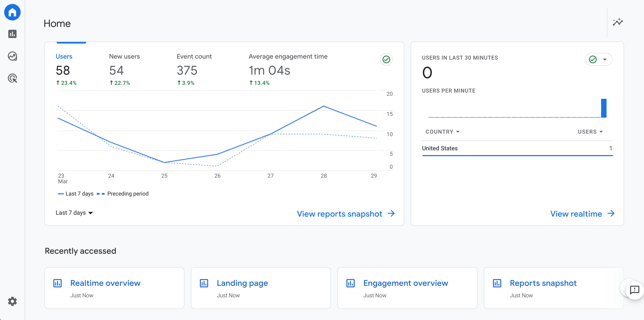644x320 pixels.
Task: Open the Home icon in sidebar
Action: (12, 12)
